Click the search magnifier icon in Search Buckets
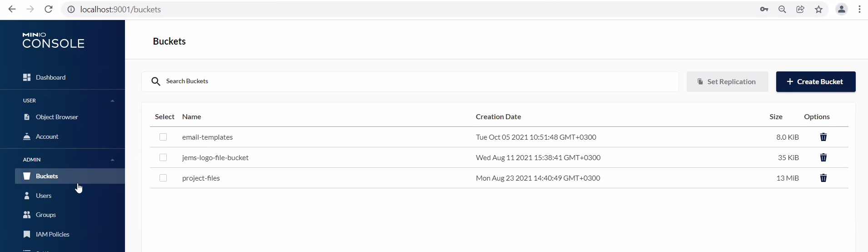 156,81
